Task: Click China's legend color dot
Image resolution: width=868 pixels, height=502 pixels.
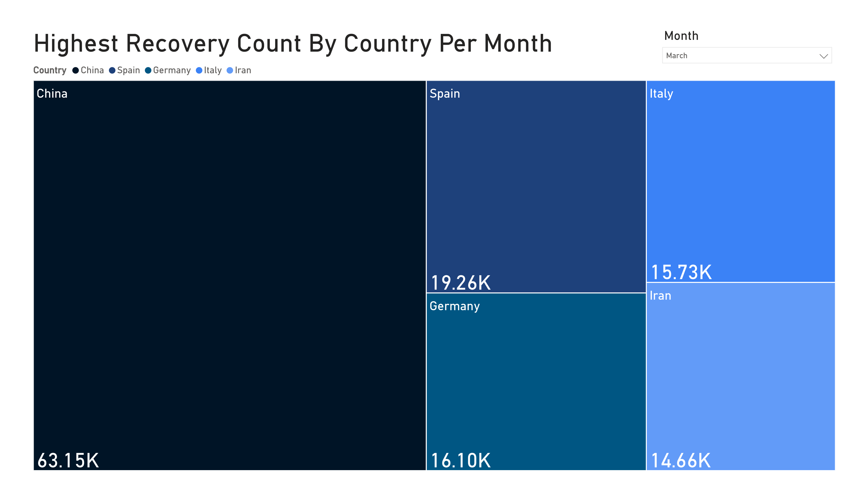Action: (76, 71)
